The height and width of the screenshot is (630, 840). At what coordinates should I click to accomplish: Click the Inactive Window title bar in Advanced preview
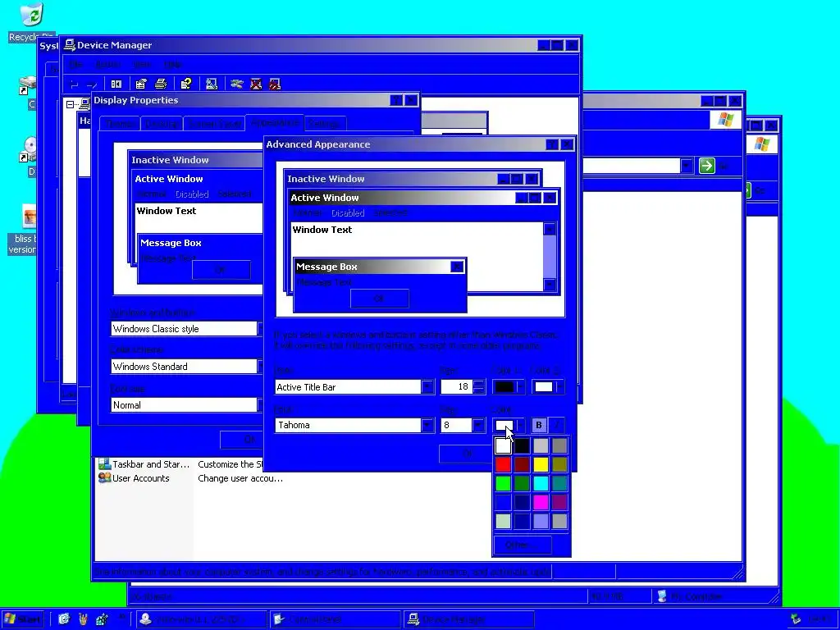413,178
